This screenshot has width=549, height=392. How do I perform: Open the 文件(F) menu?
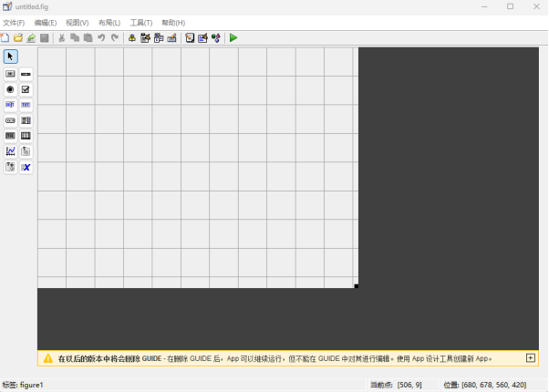pyautogui.click(x=14, y=22)
